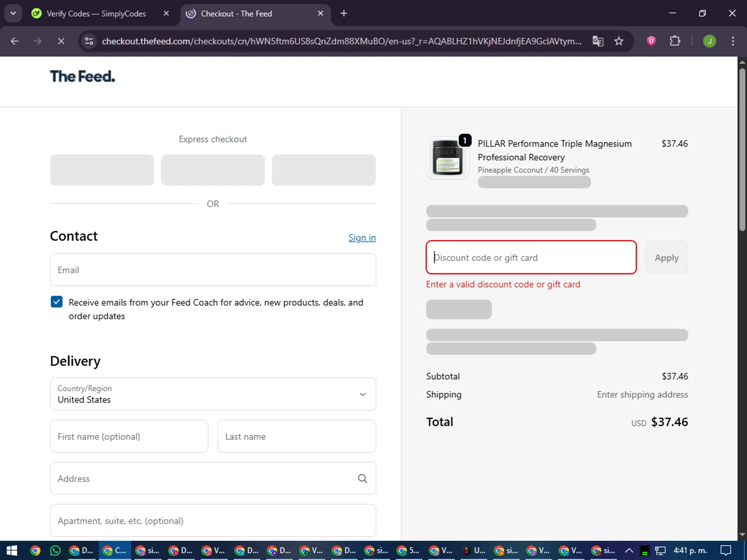Click the network icon in system tray
The height and width of the screenshot is (560, 747).
coord(660,551)
